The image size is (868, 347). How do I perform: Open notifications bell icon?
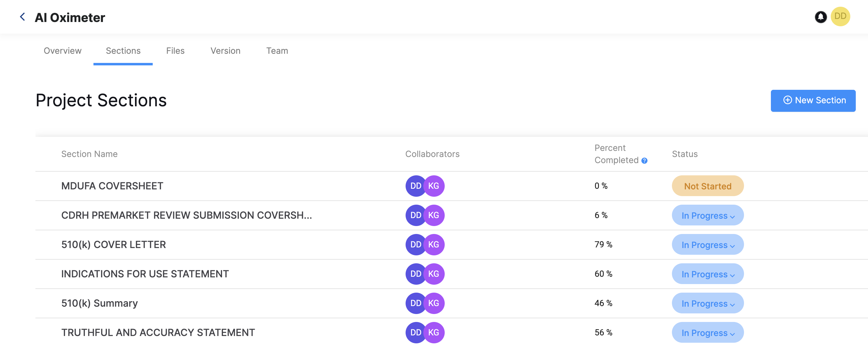tap(820, 16)
